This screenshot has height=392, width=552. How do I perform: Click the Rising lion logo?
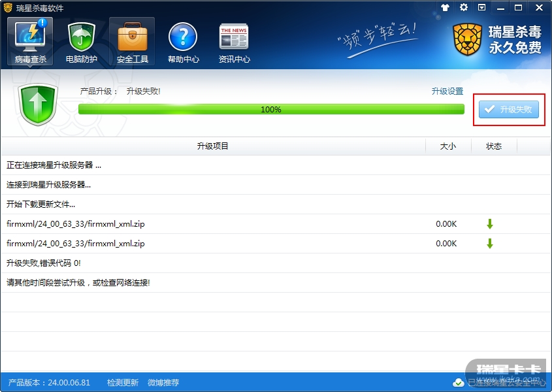coord(467,39)
